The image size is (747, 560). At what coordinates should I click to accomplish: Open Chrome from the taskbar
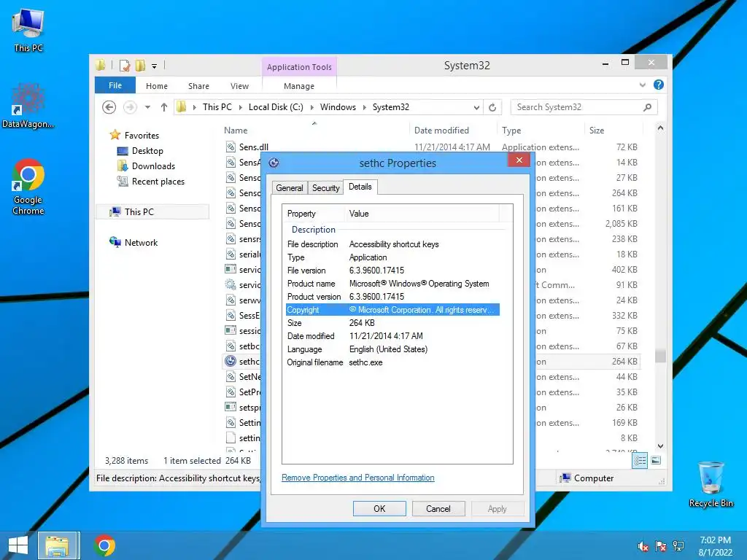coord(104,545)
